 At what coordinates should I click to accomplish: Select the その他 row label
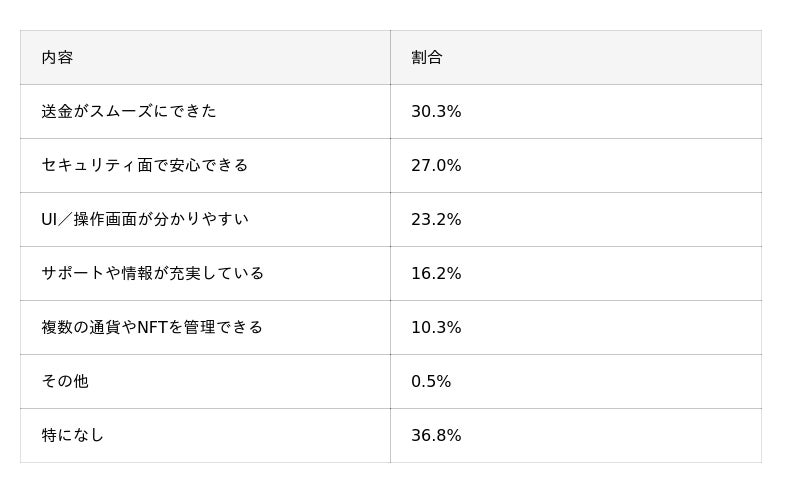point(65,382)
